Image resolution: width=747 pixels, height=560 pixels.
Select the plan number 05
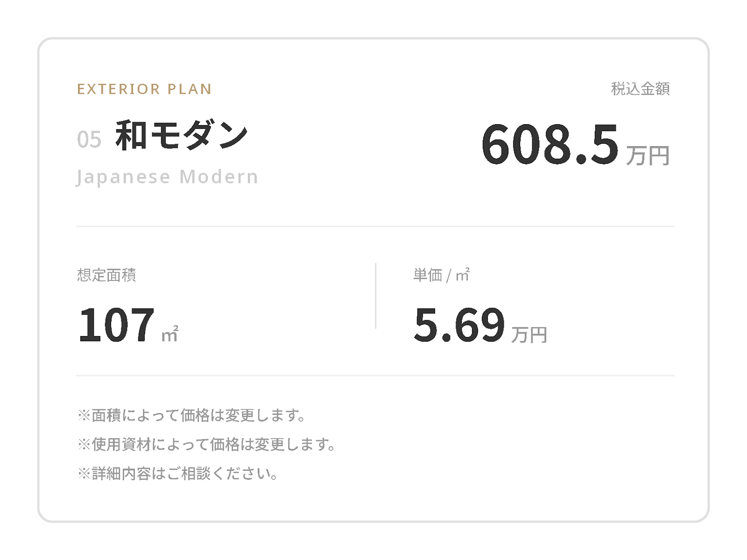tap(89, 140)
